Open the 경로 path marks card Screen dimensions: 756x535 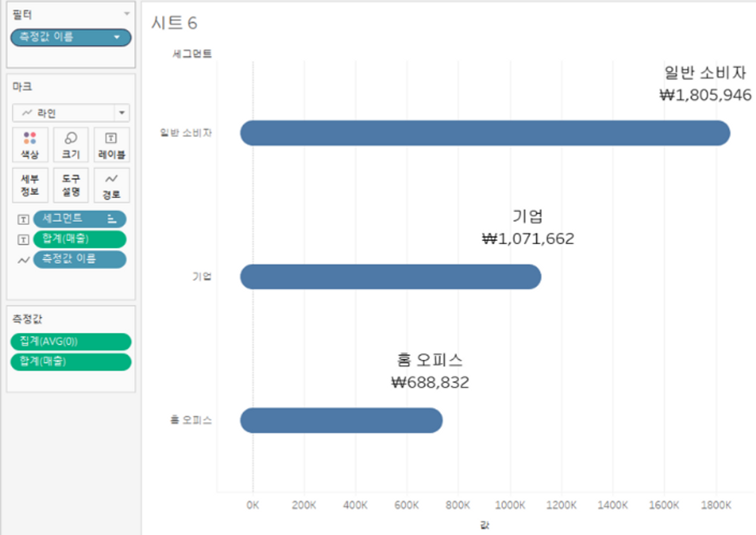[111, 185]
